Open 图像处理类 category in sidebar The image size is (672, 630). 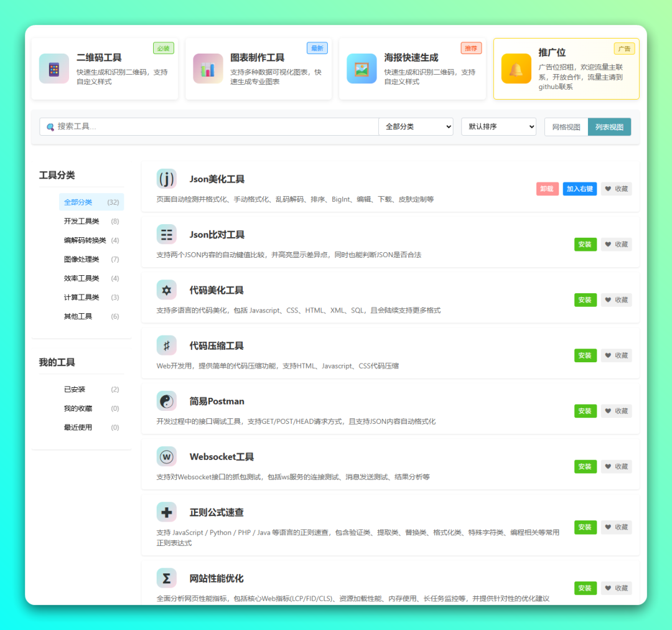tap(82, 259)
